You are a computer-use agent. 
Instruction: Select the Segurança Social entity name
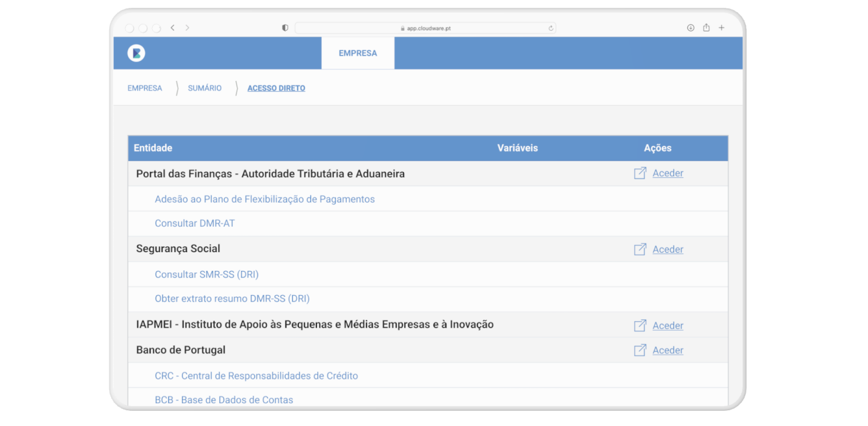pos(178,249)
